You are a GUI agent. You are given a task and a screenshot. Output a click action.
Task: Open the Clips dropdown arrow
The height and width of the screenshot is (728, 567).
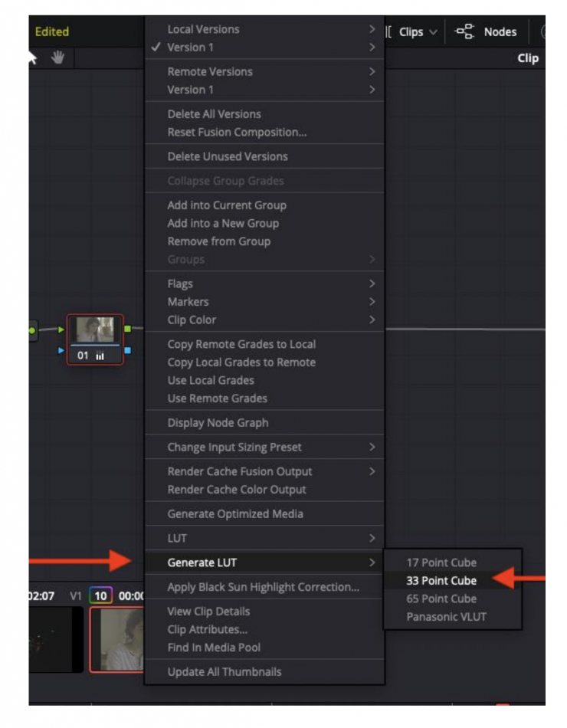pos(434,32)
